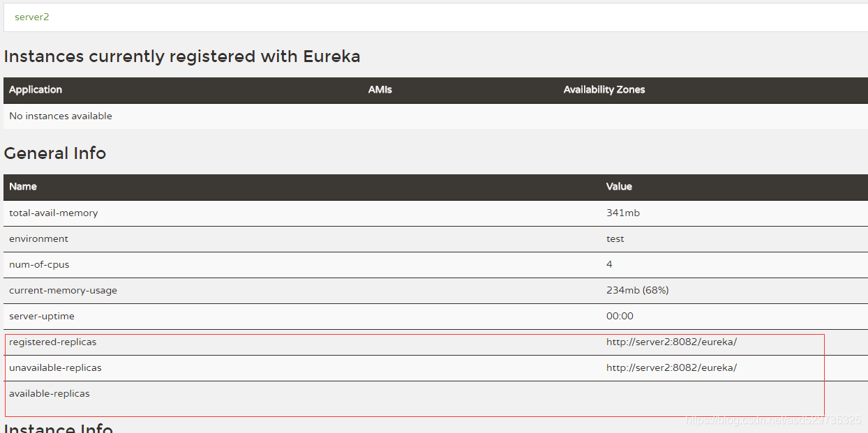Open the server2 replica link
Viewport: 868px width, 433px height.
pyautogui.click(x=32, y=17)
